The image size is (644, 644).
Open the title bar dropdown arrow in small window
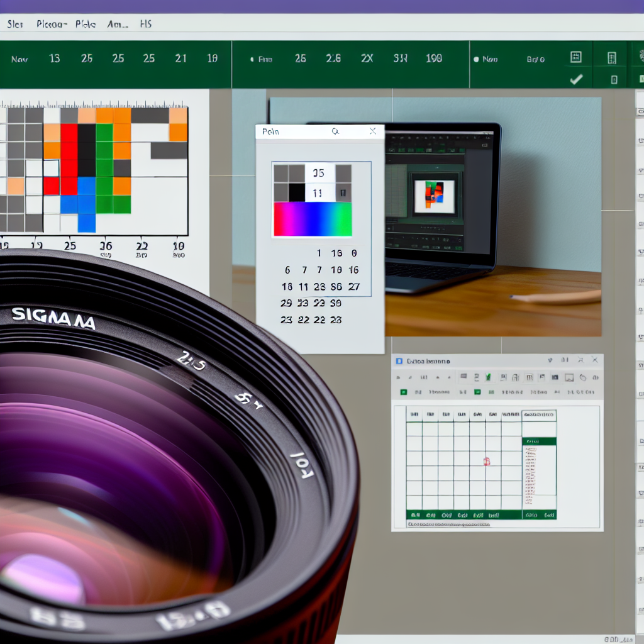[550, 360]
